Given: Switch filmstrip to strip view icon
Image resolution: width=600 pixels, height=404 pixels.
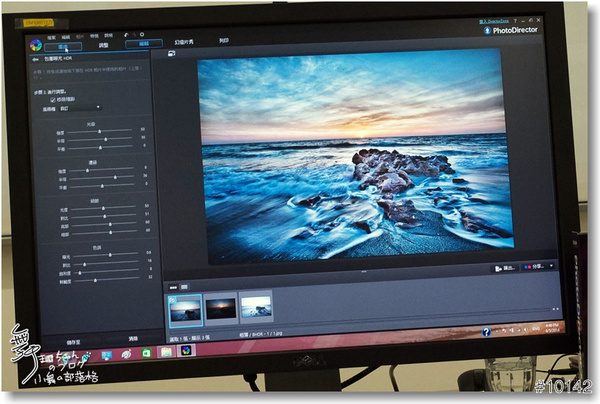Looking at the screenshot, I should click(x=173, y=287).
